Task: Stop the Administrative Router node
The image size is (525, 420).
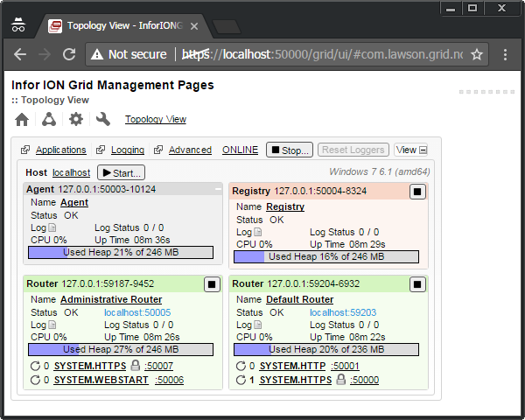Action: click(211, 284)
